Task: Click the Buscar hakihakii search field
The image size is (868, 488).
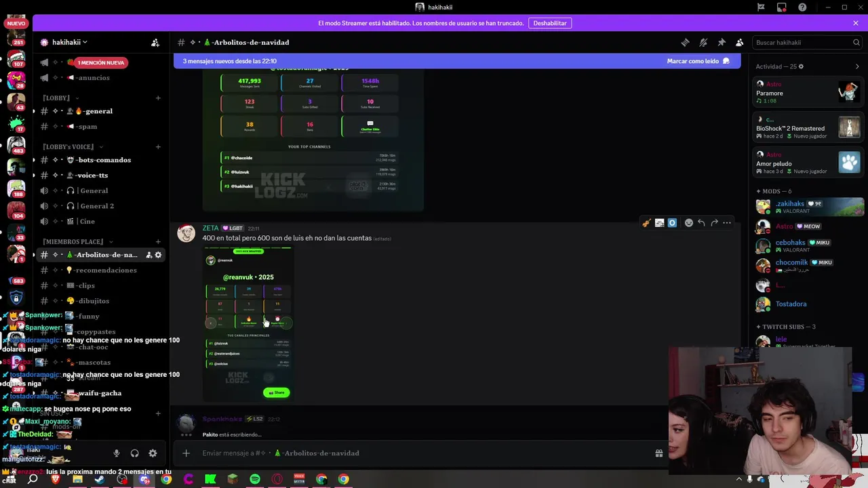Action: pyautogui.click(x=807, y=42)
